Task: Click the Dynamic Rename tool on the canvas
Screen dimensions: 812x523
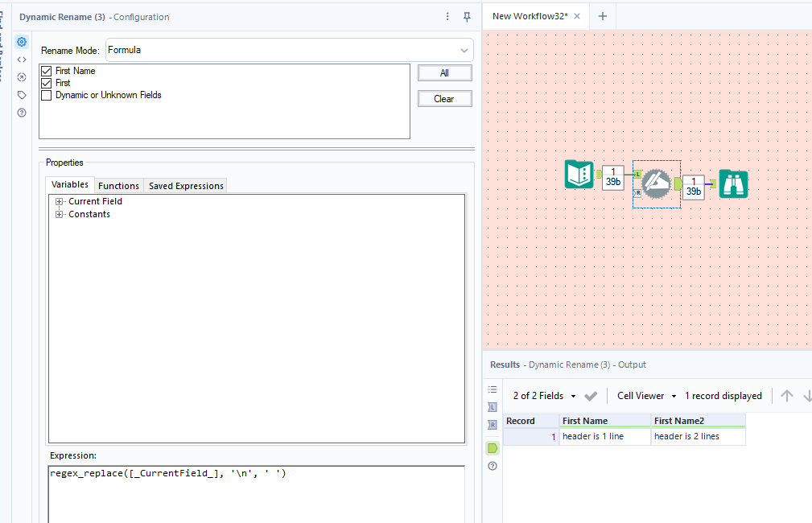Action: tap(656, 183)
